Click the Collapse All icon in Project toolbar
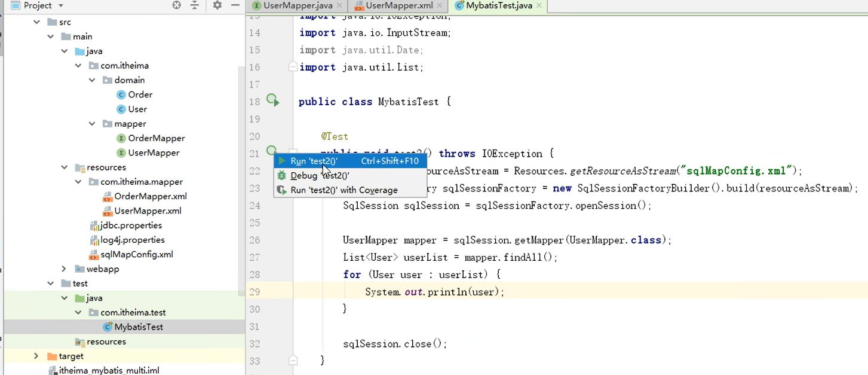 (194, 5)
